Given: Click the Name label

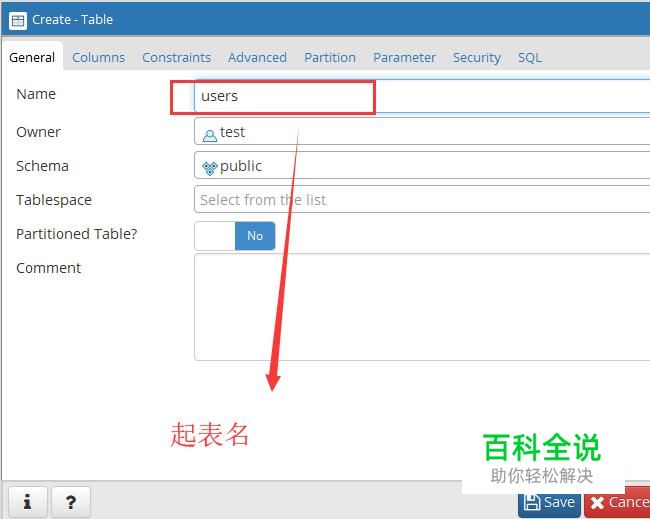Looking at the screenshot, I should pyautogui.click(x=36, y=94).
